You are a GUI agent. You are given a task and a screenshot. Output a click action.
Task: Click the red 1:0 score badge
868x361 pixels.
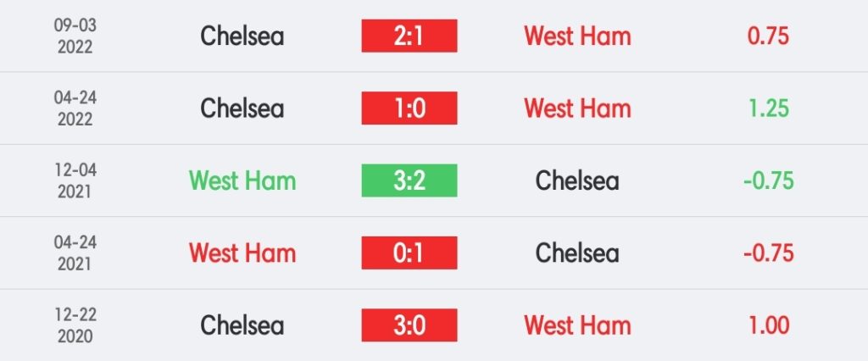pyautogui.click(x=409, y=108)
